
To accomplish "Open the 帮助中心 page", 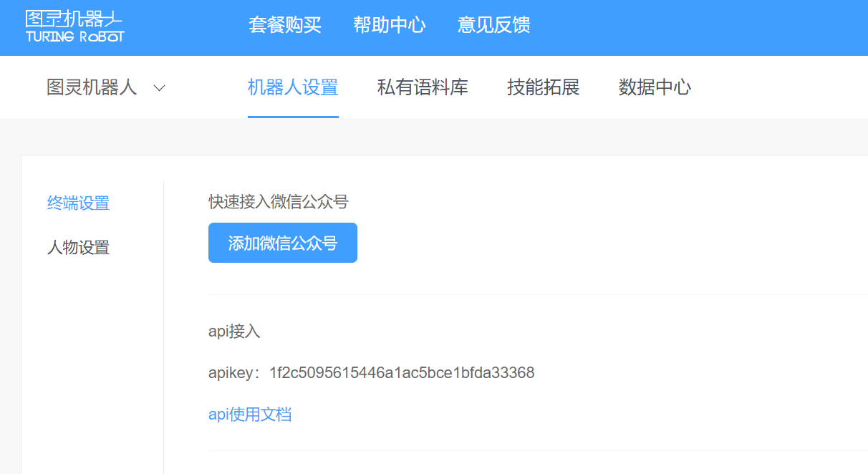I will click(390, 26).
